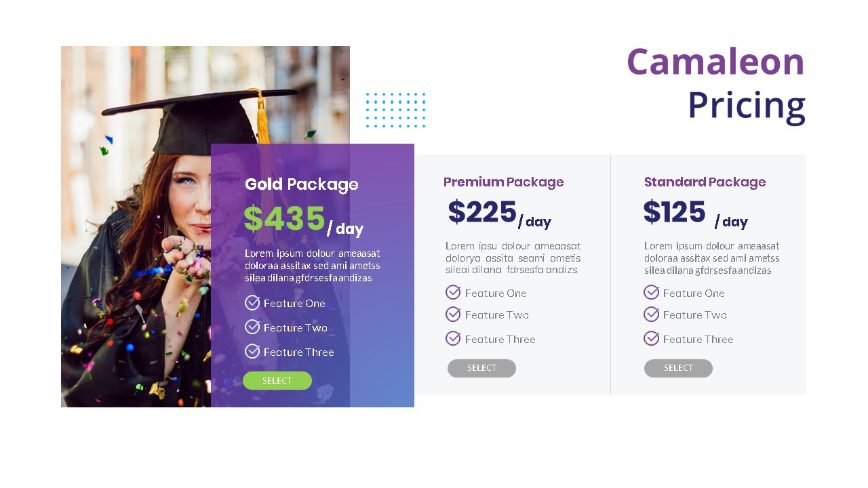Screen dimensions: 868x488
Task: Click the Premium Package Feature Two checkmark icon
Action: click(x=453, y=314)
